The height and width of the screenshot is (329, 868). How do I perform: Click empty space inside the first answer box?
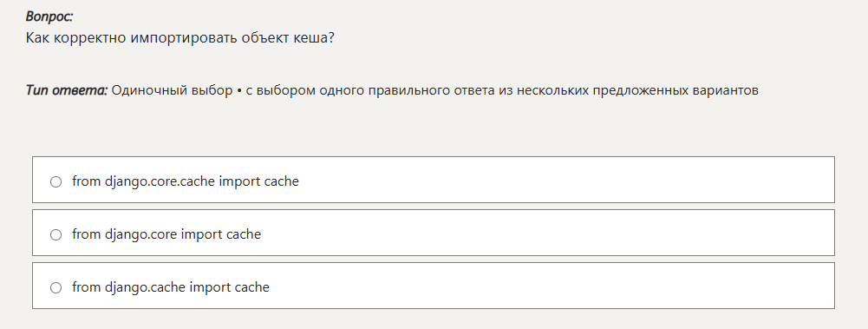[x=553, y=180]
